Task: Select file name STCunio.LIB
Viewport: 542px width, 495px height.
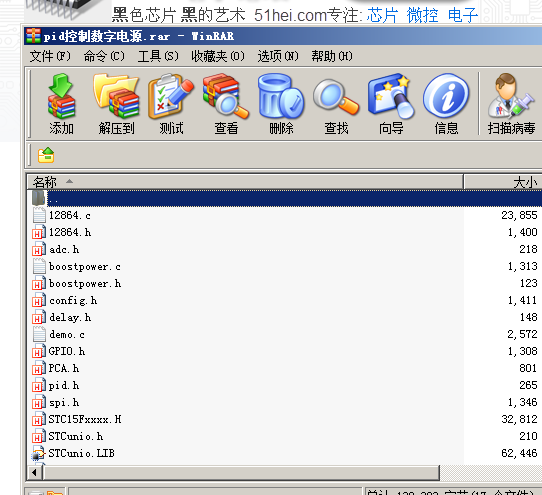Action: coord(82,454)
